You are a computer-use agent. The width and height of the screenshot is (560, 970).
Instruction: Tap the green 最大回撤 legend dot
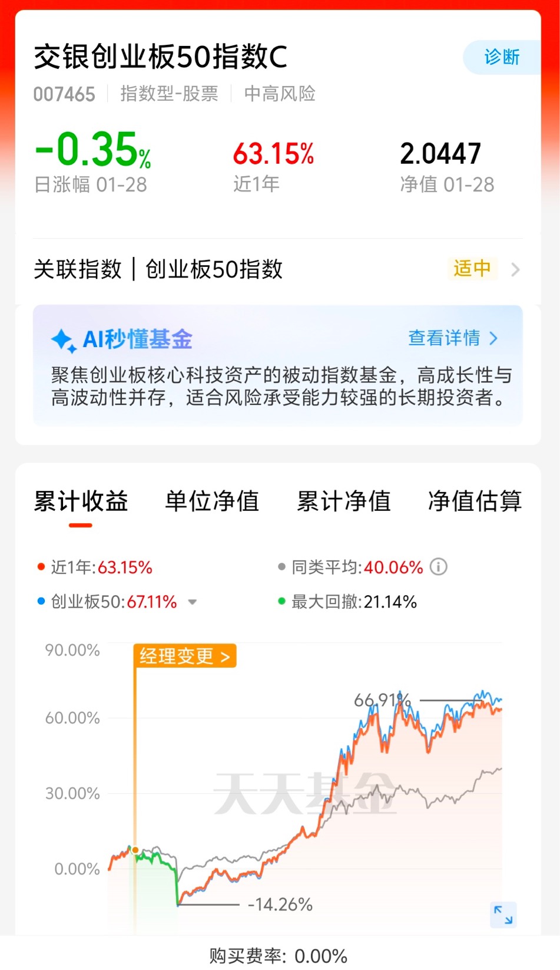click(281, 601)
